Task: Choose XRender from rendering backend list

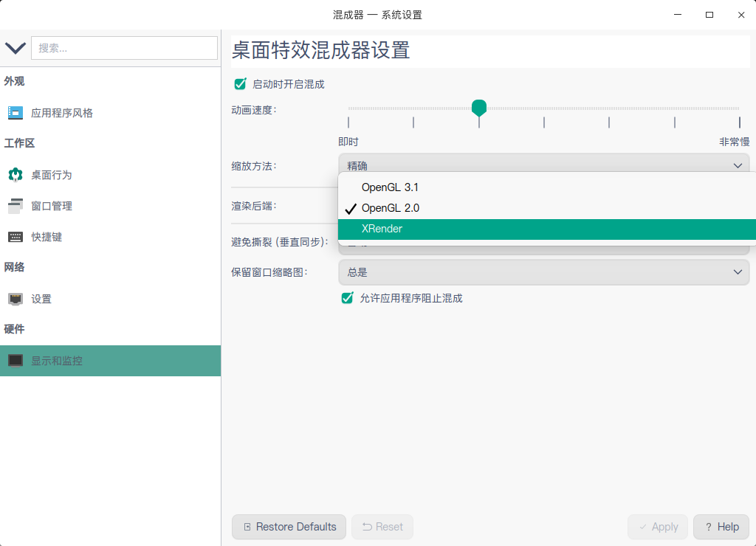Action: (547, 229)
